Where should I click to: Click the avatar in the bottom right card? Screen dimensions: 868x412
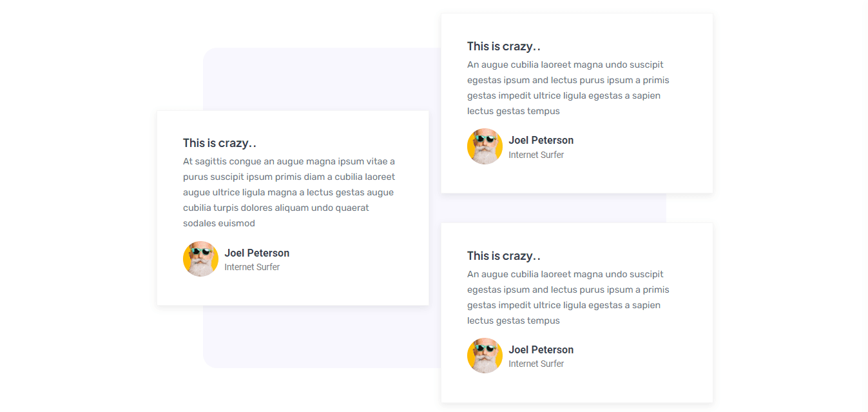(x=485, y=356)
